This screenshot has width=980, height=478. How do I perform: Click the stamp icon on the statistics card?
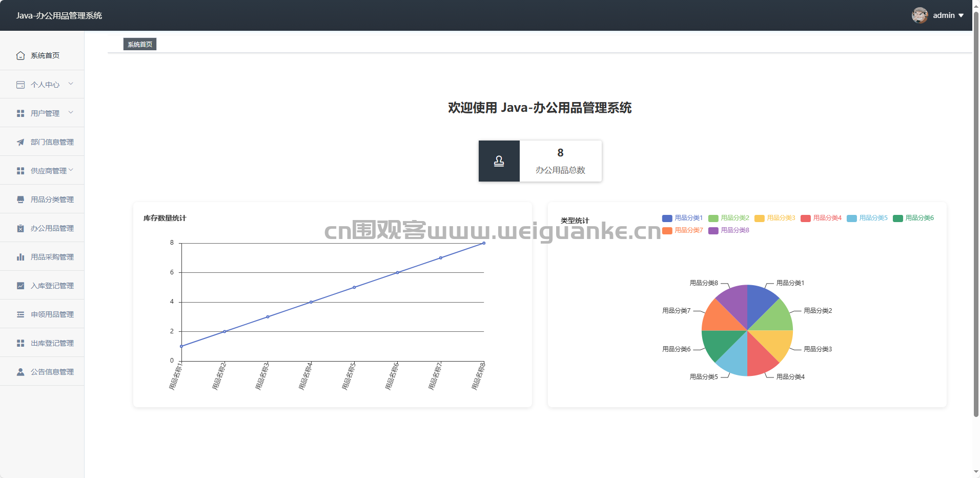point(499,161)
